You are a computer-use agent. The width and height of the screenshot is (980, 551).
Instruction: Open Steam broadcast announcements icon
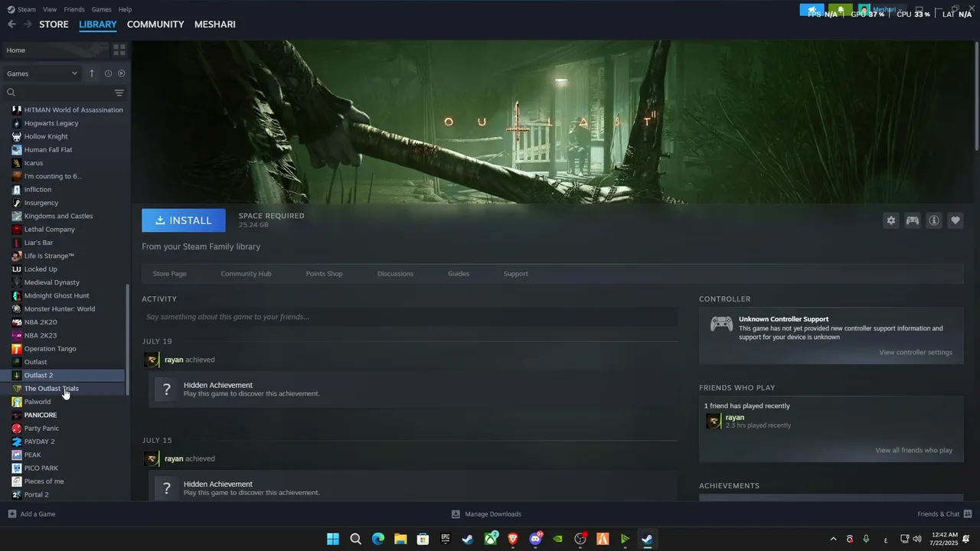pos(812,10)
